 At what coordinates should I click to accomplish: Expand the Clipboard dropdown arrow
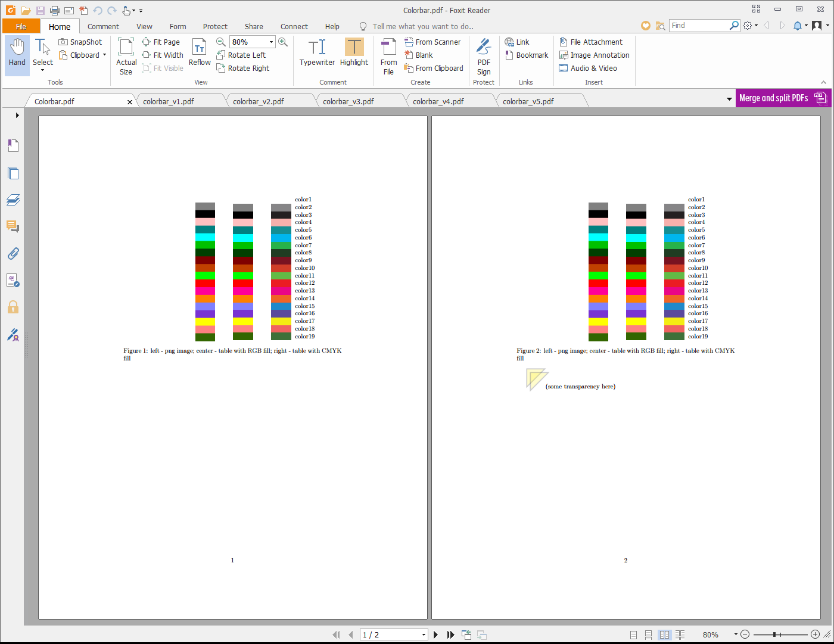pyautogui.click(x=104, y=55)
